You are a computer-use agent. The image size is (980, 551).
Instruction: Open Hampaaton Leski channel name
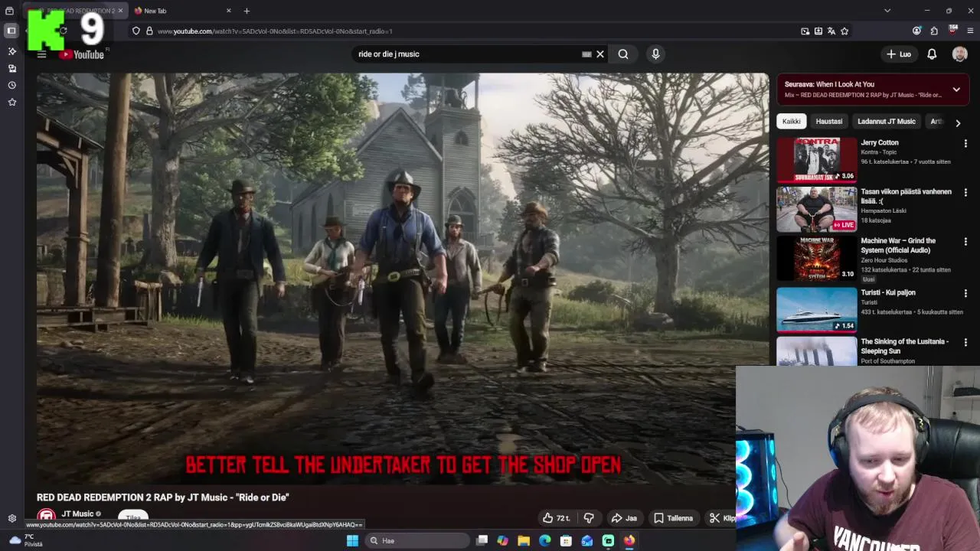pyautogui.click(x=884, y=210)
